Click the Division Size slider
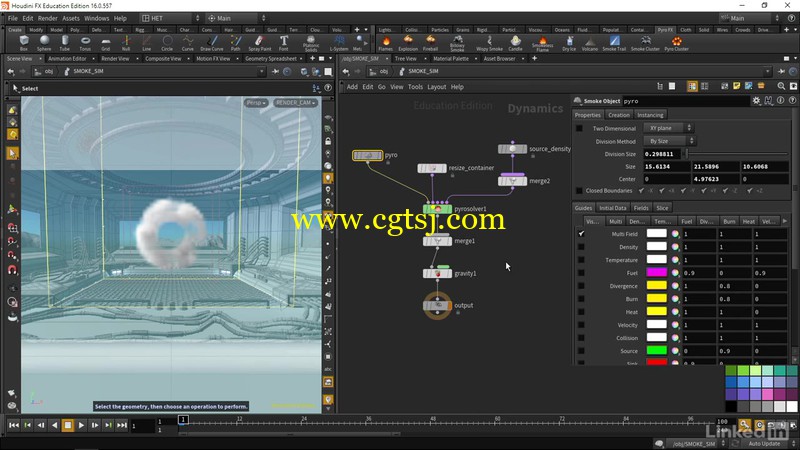The image size is (800, 450). point(737,154)
